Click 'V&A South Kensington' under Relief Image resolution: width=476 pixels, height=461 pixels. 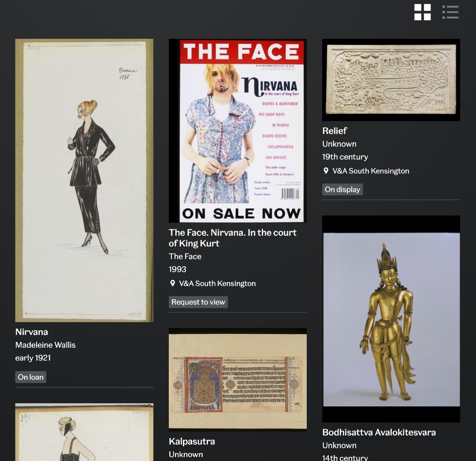371,171
